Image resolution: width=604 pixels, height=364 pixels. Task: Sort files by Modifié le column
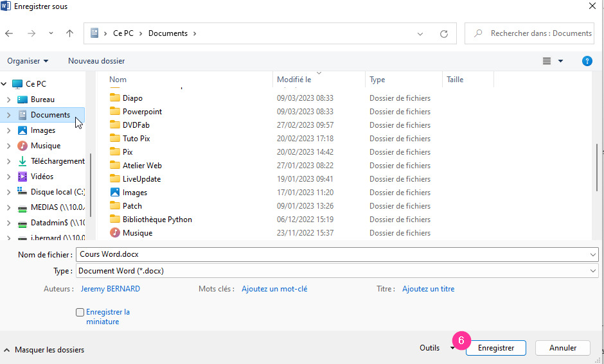pos(294,80)
